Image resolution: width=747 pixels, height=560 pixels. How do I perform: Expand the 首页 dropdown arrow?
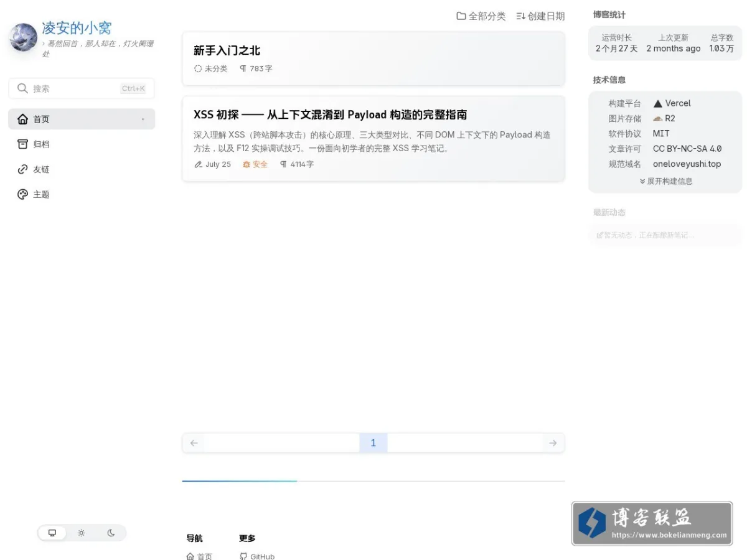coord(143,119)
